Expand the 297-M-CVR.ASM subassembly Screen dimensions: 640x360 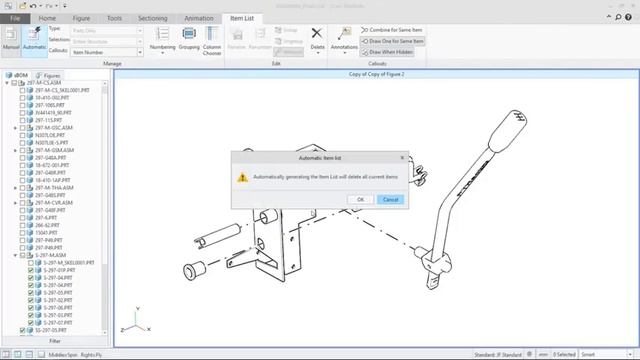coord(16,203)
